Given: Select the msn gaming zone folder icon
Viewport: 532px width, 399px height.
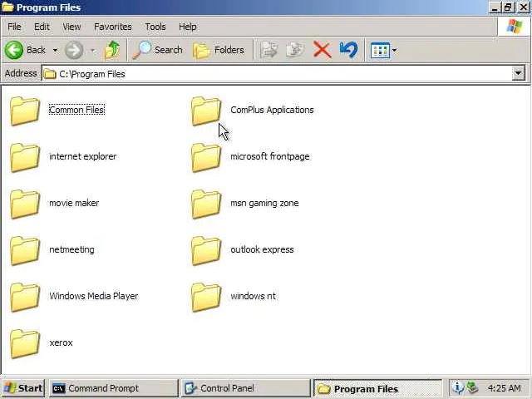Looking at the screenshot, I should click(206, 204).
